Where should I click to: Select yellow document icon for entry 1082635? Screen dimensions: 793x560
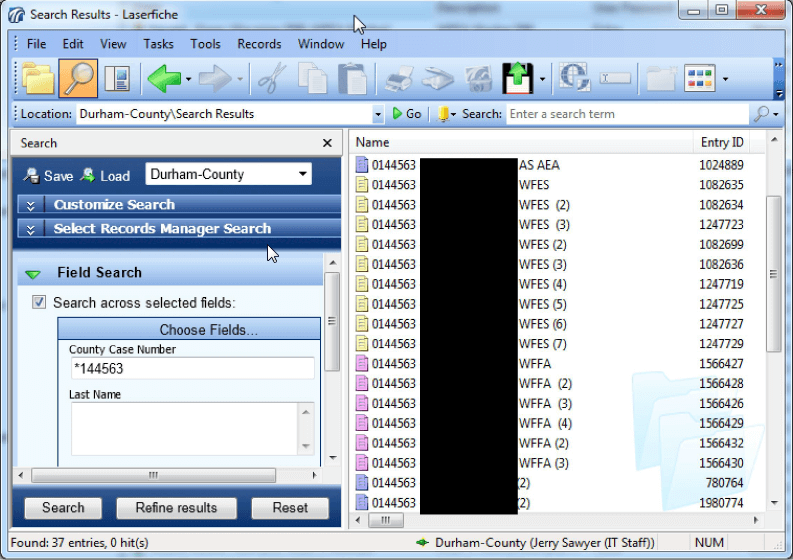[362, 184]
